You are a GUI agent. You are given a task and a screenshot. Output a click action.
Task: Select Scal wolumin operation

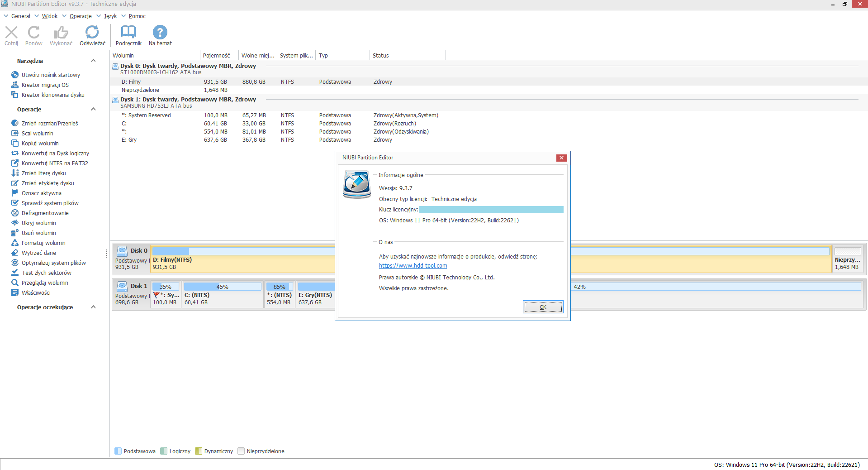[x=38, y=134]
